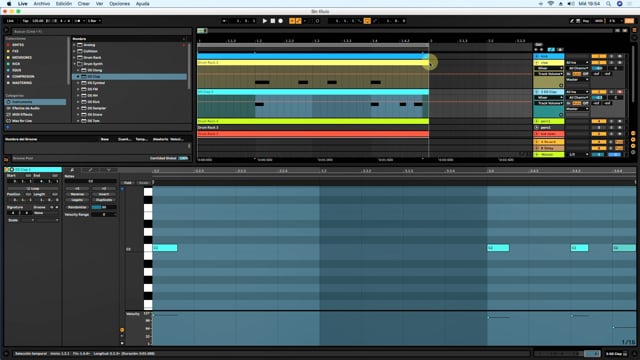Click the MIDI map mode button

pos(599,21)
